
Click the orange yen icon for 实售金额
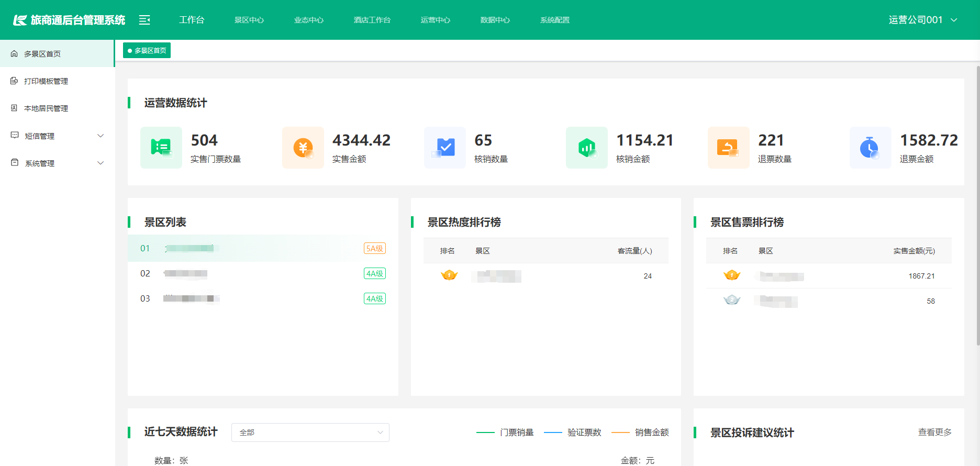click(x=303, y=148)
